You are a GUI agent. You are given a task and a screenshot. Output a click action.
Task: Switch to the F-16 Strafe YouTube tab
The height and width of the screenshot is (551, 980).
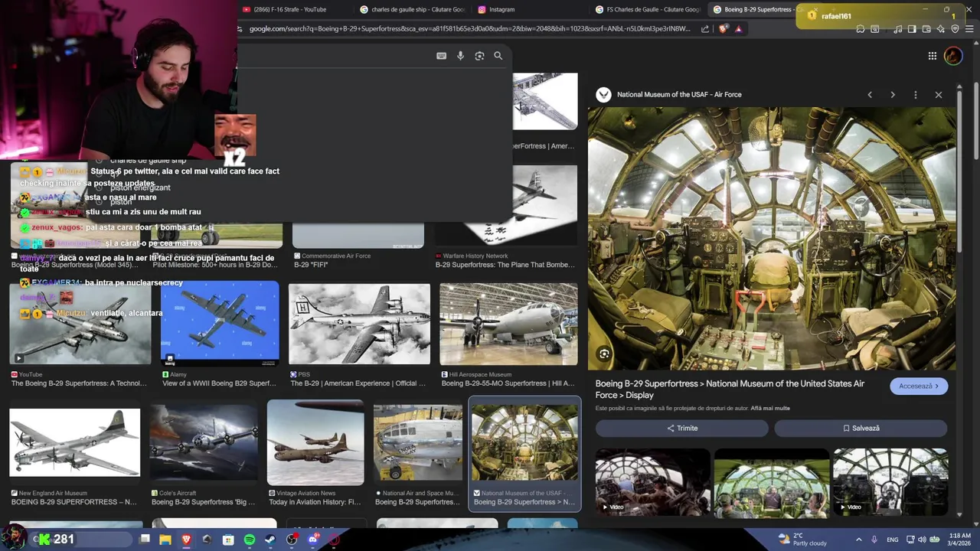pyautogui.click(x=291, y=9)
